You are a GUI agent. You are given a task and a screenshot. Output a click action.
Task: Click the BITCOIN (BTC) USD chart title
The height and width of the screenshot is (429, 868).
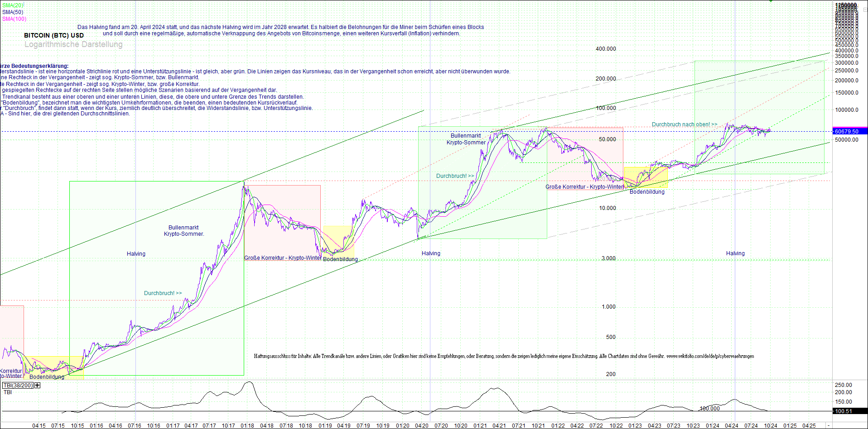[x=54, y=35]
